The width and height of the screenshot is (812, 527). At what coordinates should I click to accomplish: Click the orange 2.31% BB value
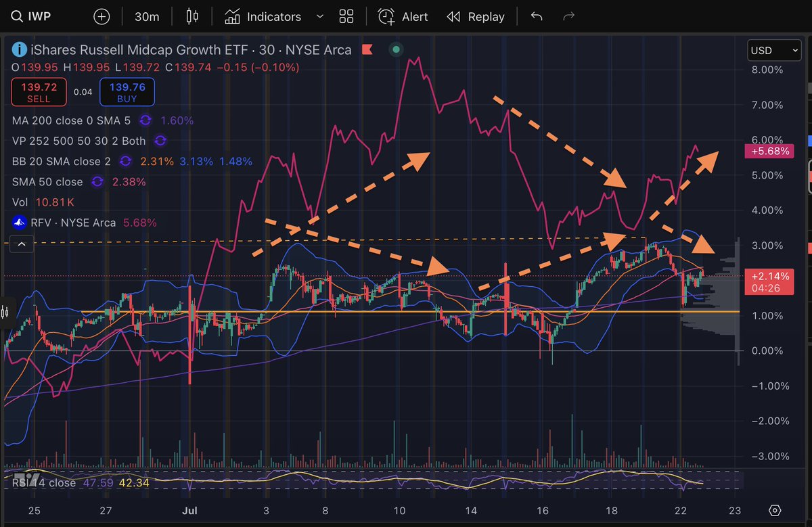pyautogui.click(x=157, y=161)
